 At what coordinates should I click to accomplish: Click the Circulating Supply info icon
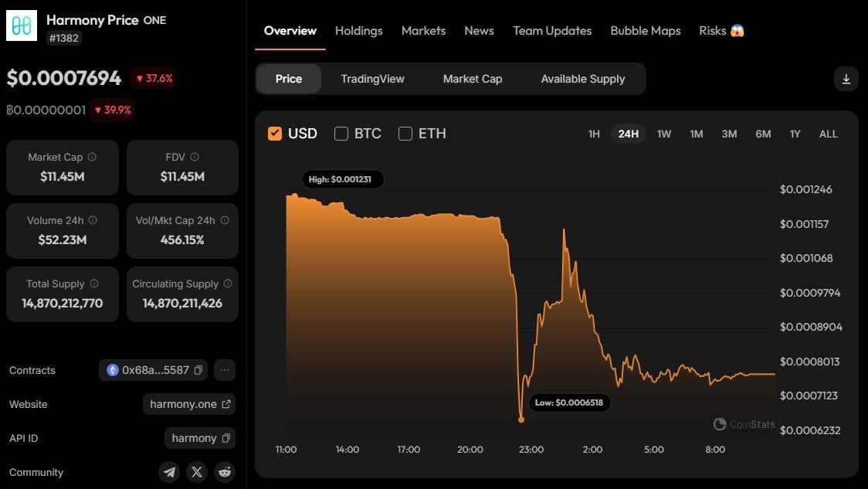(x=228, y=284)
